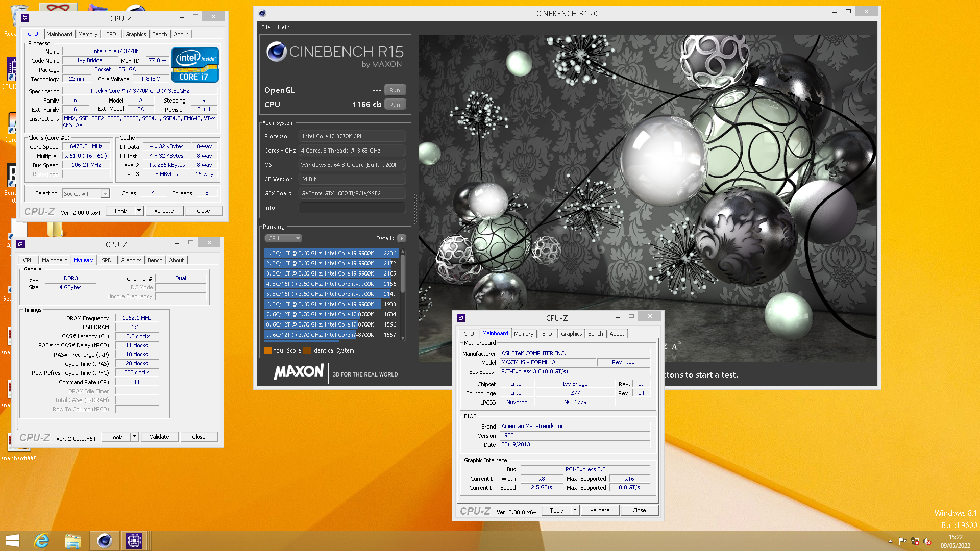Click the Cinebench window title bar icon
The image size is (980, 551).
pos(262,14)
